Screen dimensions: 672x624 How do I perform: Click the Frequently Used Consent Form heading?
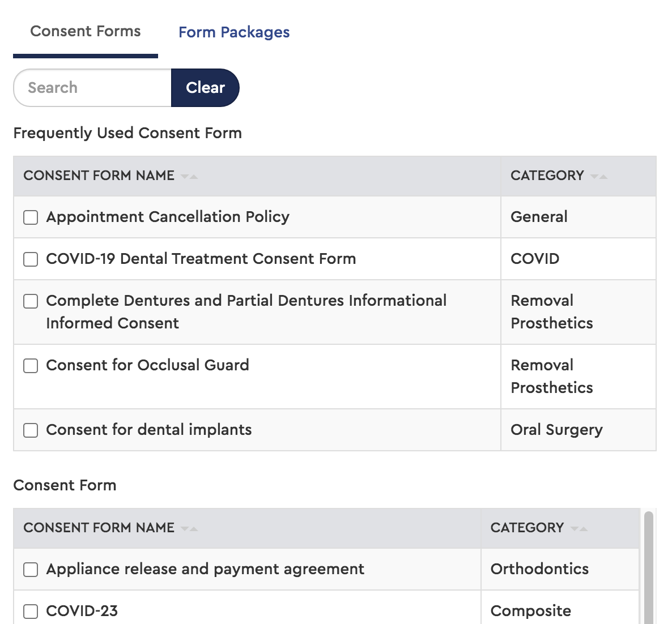(127, 133)
